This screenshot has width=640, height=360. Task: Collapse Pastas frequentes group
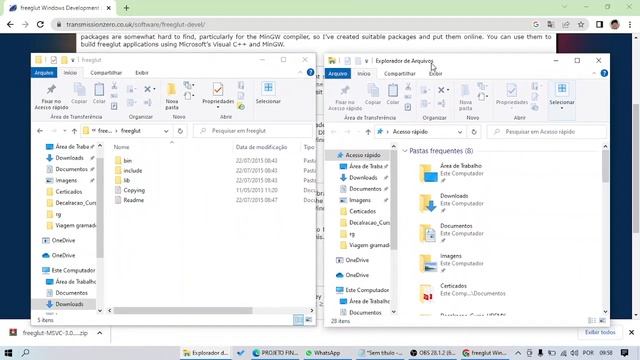(x=405, y=151)
